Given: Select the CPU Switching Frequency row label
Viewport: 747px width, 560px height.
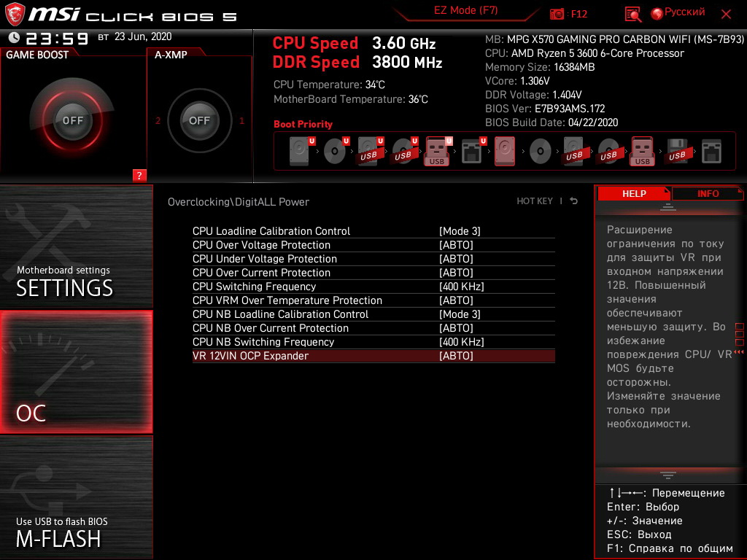Looking at the screenshot, I should pyautogui.click(x=254, y=286).
